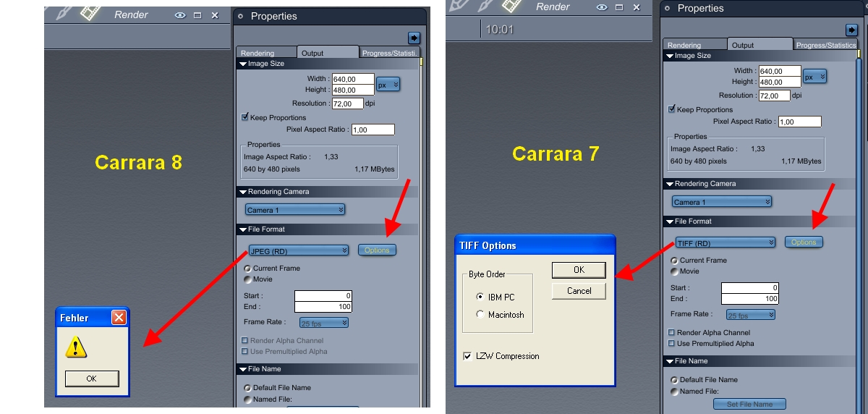The width and height of the screenshot is (868, 414).
Task: Open the 25 fps dropdown in Carrara 7
Action: (752, 315)
